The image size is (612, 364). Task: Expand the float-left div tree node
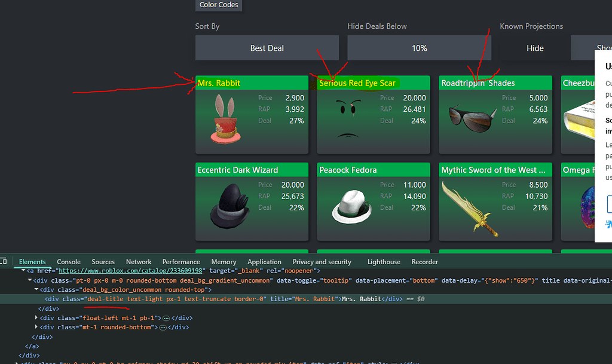tap(36, 317)
